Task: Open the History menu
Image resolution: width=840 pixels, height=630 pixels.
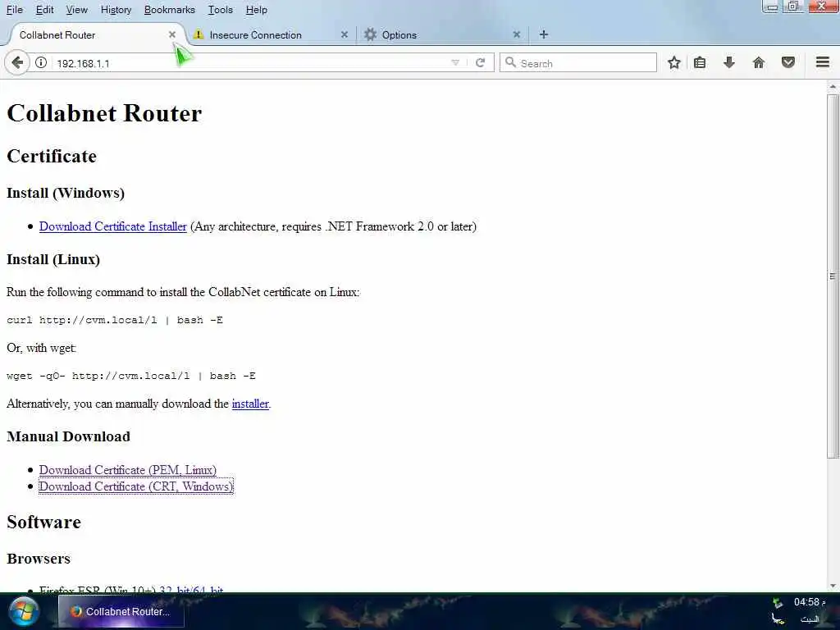Action: coord(116,10)
